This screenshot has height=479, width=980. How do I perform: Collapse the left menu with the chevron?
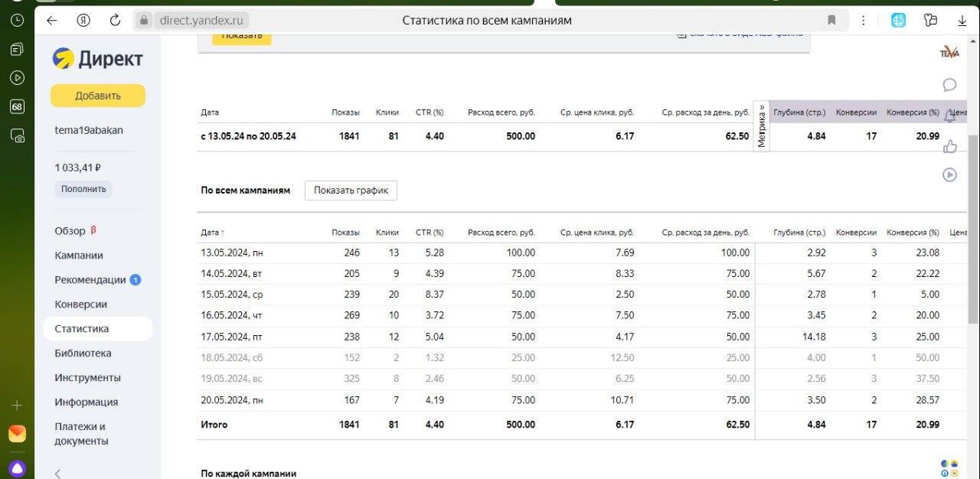point(58,474)
